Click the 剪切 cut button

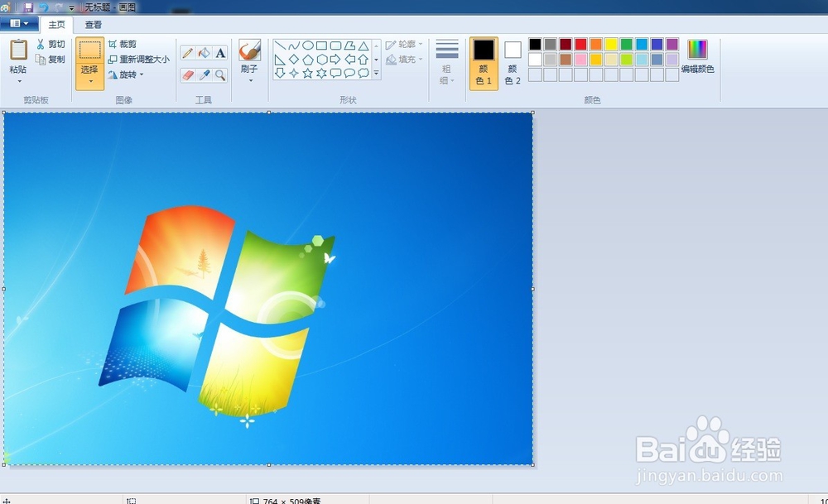51,45
